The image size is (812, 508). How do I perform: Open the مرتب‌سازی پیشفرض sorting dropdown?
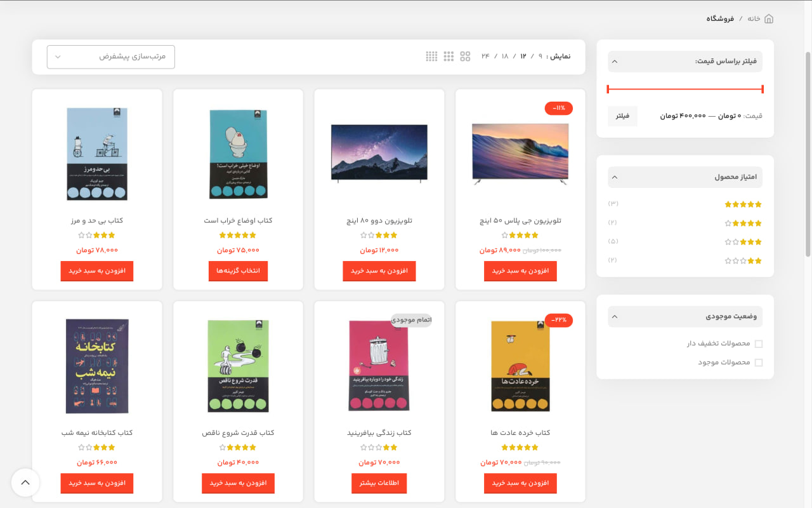coord(111,57)
